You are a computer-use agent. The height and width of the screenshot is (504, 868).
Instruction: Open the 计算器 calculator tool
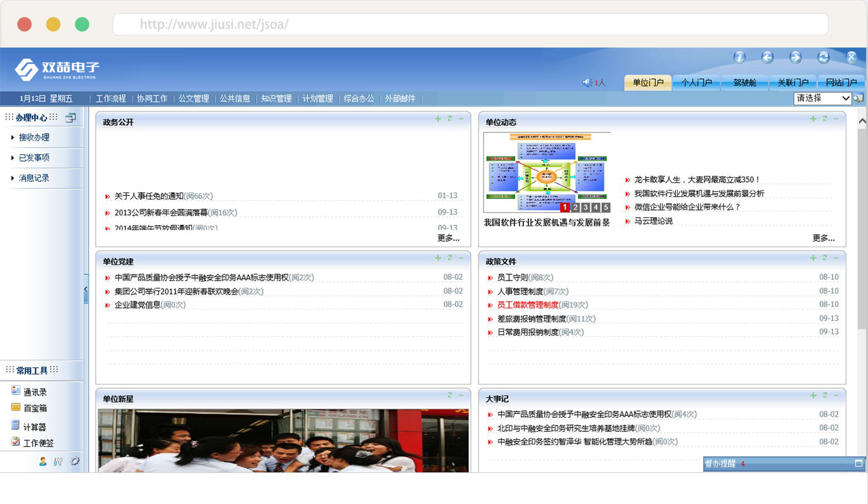(34, 427)
